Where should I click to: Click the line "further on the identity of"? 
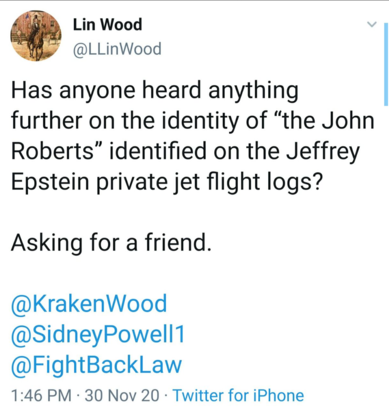pos(139,121)
